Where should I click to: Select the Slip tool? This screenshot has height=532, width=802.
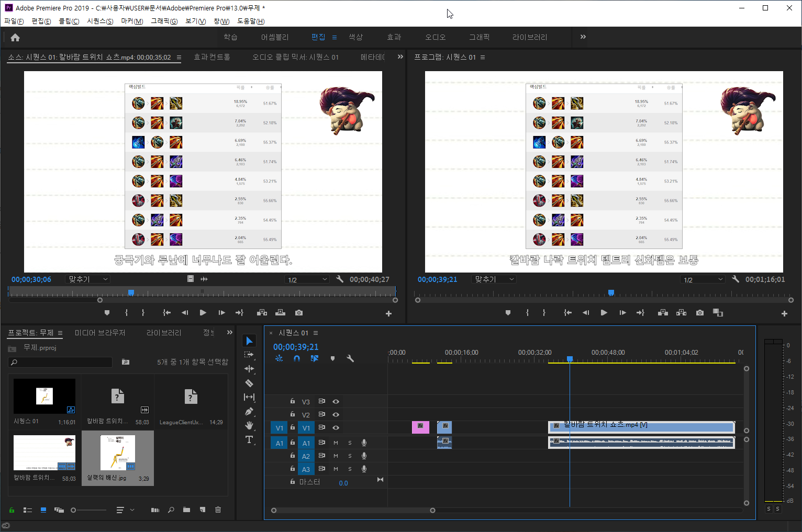tap(249, 397)
